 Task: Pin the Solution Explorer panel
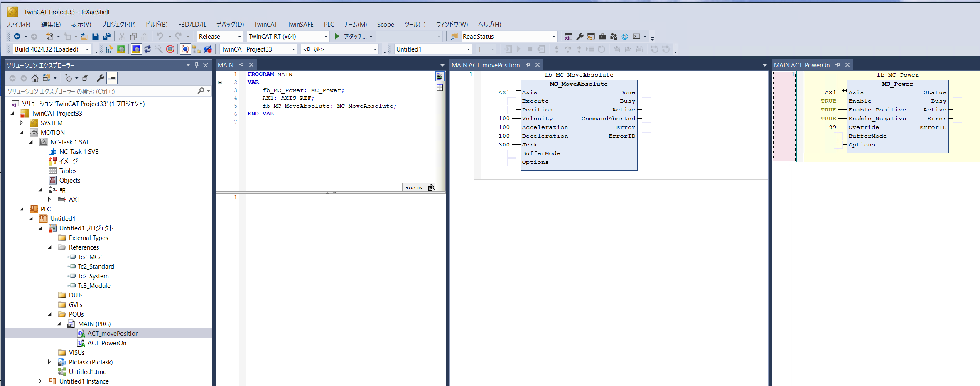point(196,65)
